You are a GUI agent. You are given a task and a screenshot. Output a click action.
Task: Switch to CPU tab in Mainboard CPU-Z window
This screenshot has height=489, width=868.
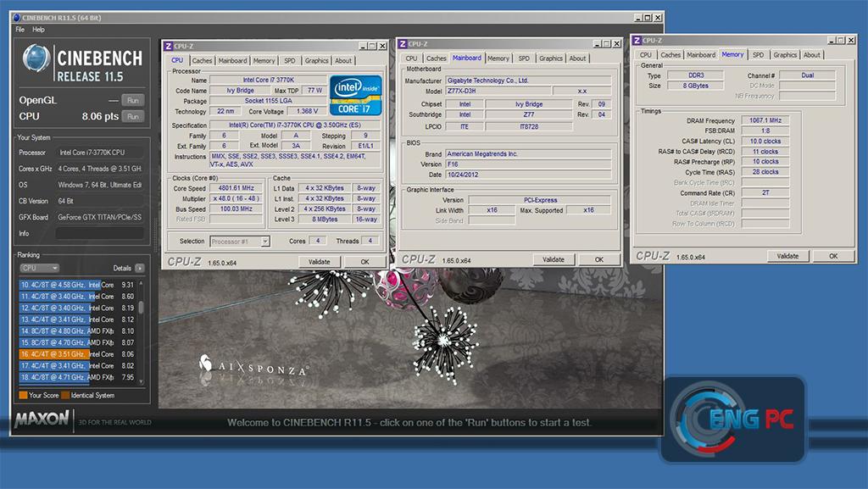[411, 58]
